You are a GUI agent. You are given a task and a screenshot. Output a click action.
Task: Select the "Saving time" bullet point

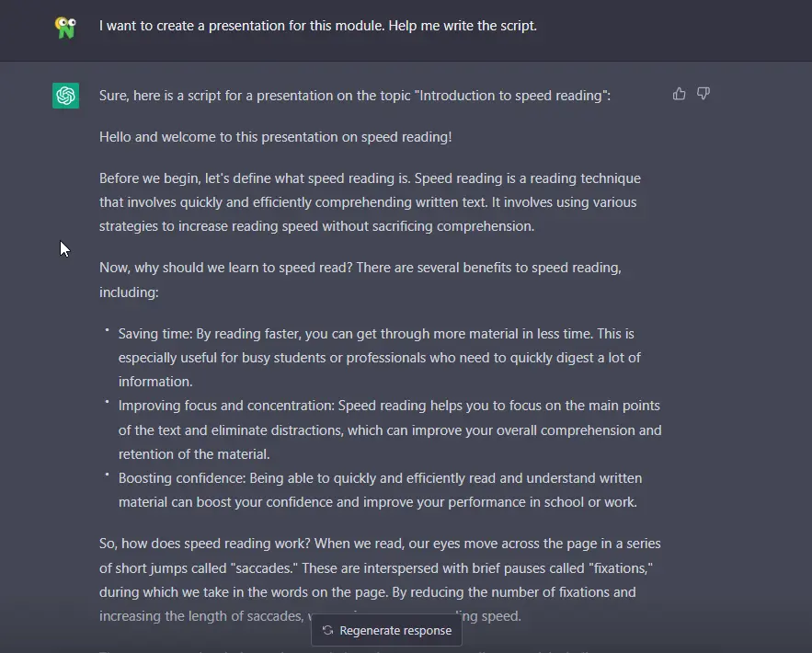tap(379, 355)
